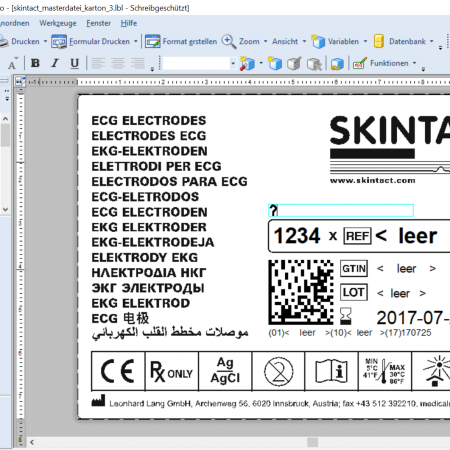450x450 pixels.
Task: Select the REF symbol on the label
Action: pos(357,236)
